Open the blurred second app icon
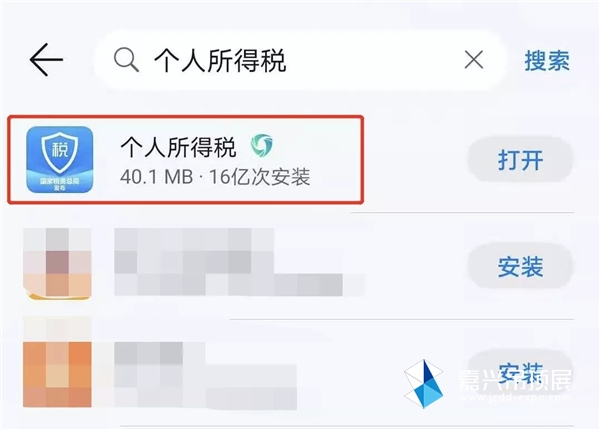600x430 pixels. click(x=57, y=264)
